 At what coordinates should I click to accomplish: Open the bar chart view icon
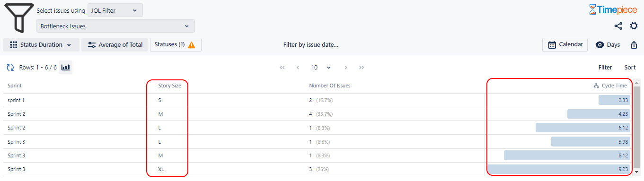pos(66,68)
